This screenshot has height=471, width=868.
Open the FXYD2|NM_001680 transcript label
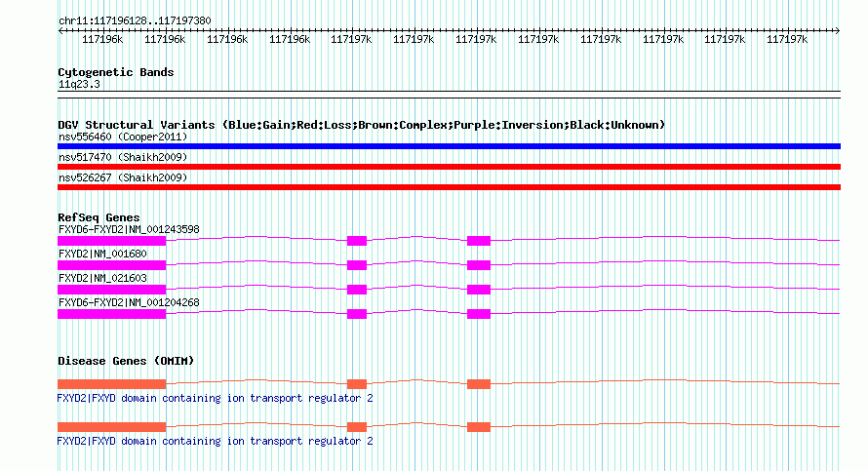(x=103, y=255)
